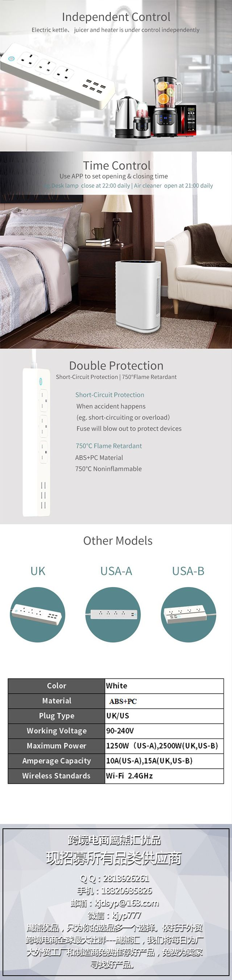Click the USA-B model label

(x=188, y=571)
